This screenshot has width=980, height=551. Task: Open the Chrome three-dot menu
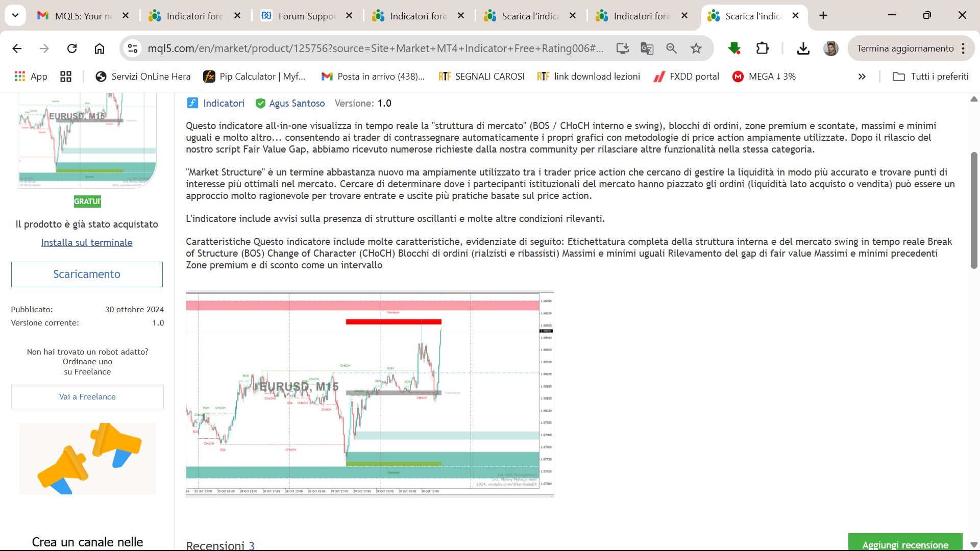point(963,48)
